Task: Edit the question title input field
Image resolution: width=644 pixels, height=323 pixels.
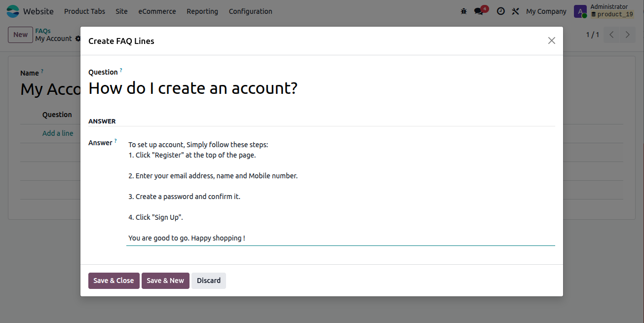Action: tap(321, 88)
